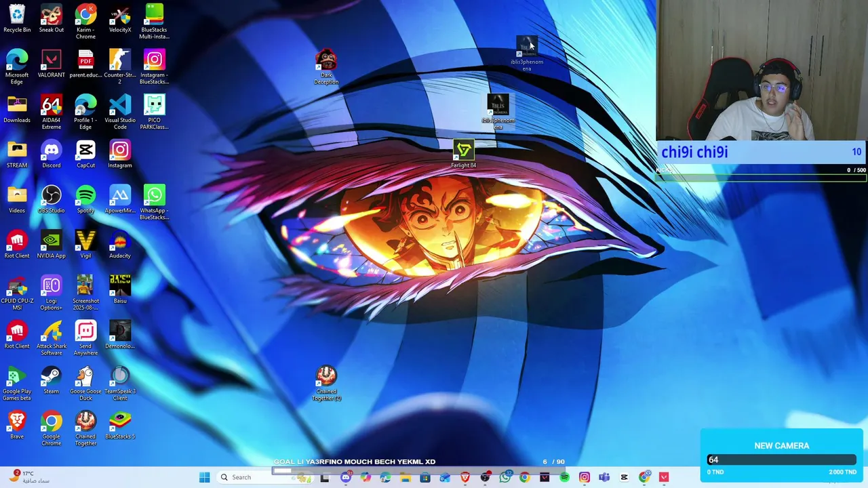This screenshot has height=488, width=868.
Task: Open the Chained Together (2) icon
Action: [x=326, y=384]
